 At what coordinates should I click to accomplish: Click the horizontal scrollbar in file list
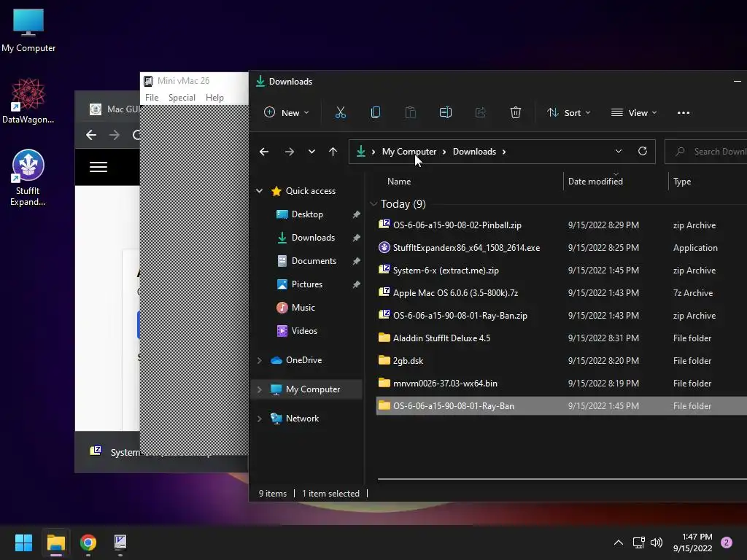(x=562, y=479)
